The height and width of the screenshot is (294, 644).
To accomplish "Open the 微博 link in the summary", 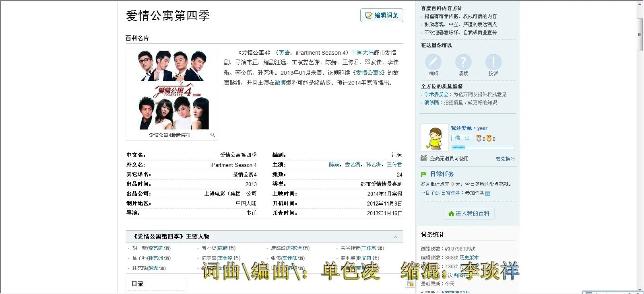I will (x=280, y=83).
